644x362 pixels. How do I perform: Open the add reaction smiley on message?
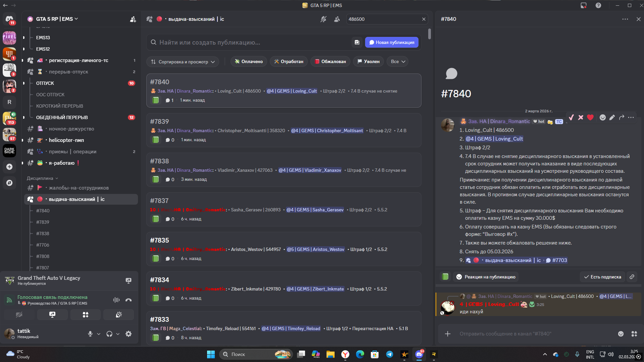(603, 117)
